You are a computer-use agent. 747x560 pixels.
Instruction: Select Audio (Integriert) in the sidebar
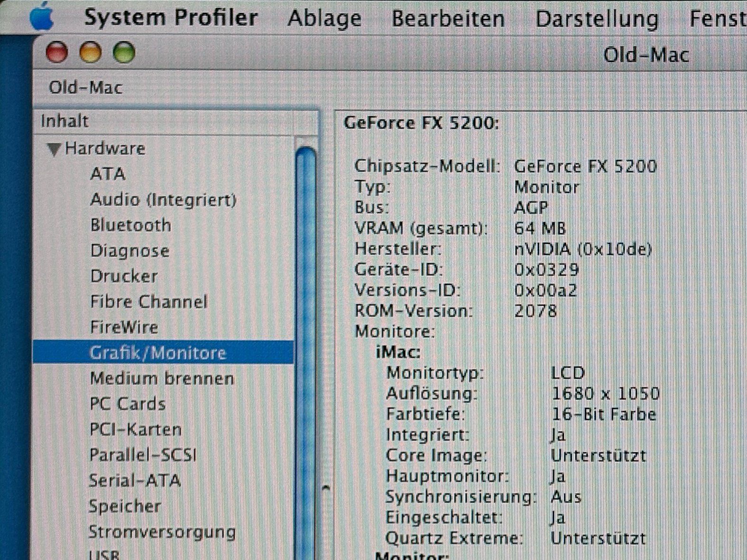163,200
